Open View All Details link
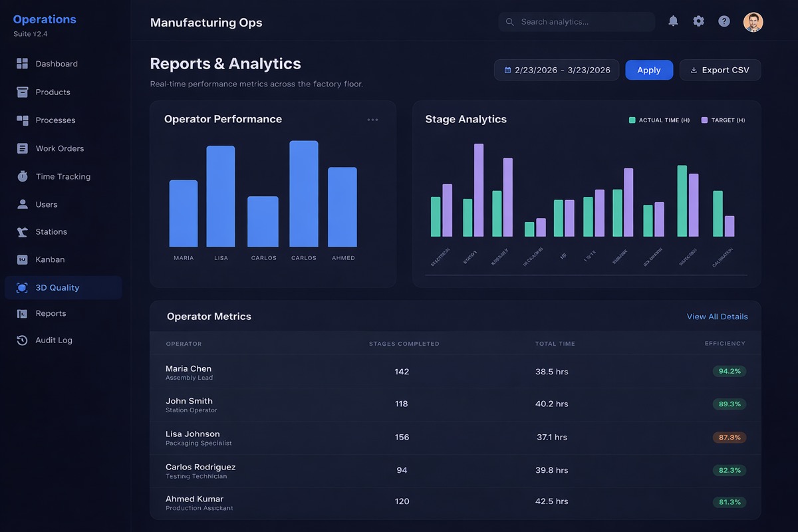Image resolution: width=798 pixels, height=532 pixels. (x=717, y=316)
